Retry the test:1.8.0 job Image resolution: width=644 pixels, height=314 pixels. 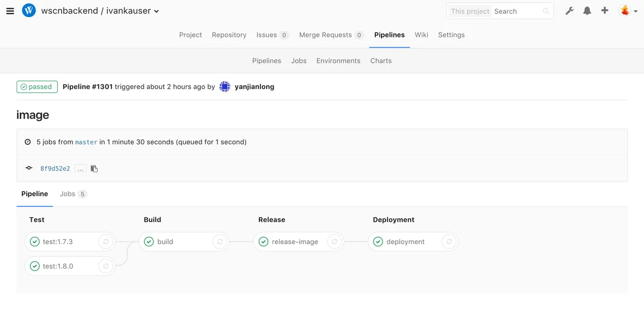[106, 266]
